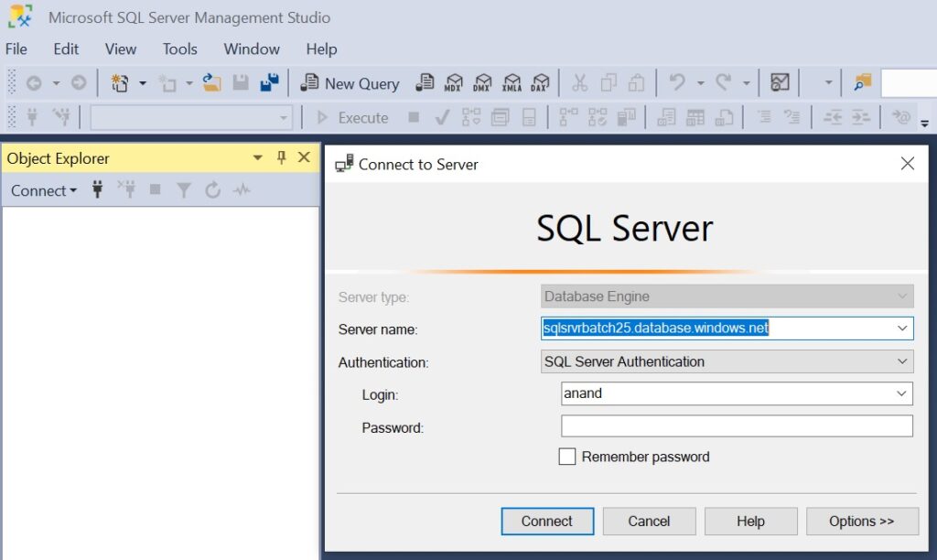Close the Connect to Server dialog
Viewport: 937px width, 560px height.
907,163
